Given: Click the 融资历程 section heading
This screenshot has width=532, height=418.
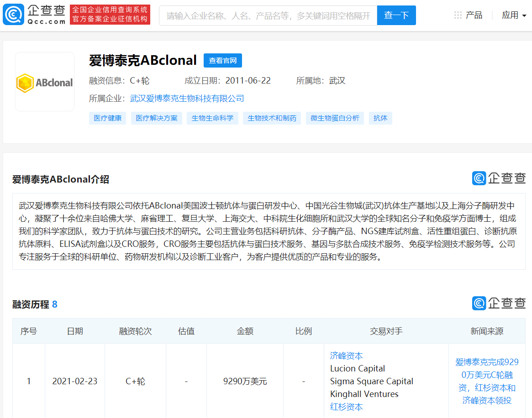Looking at the screenshot, I should click(31, 304).
